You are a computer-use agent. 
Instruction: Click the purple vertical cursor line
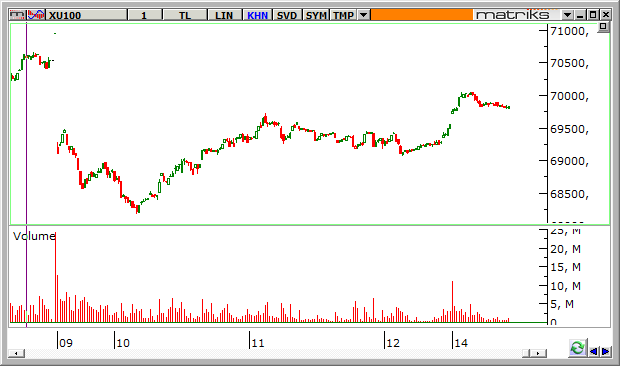[26, 174]
